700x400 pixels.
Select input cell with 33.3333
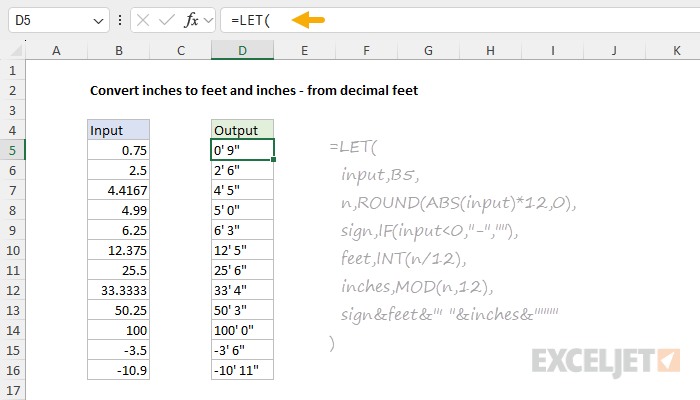click(x=119, y=291)
